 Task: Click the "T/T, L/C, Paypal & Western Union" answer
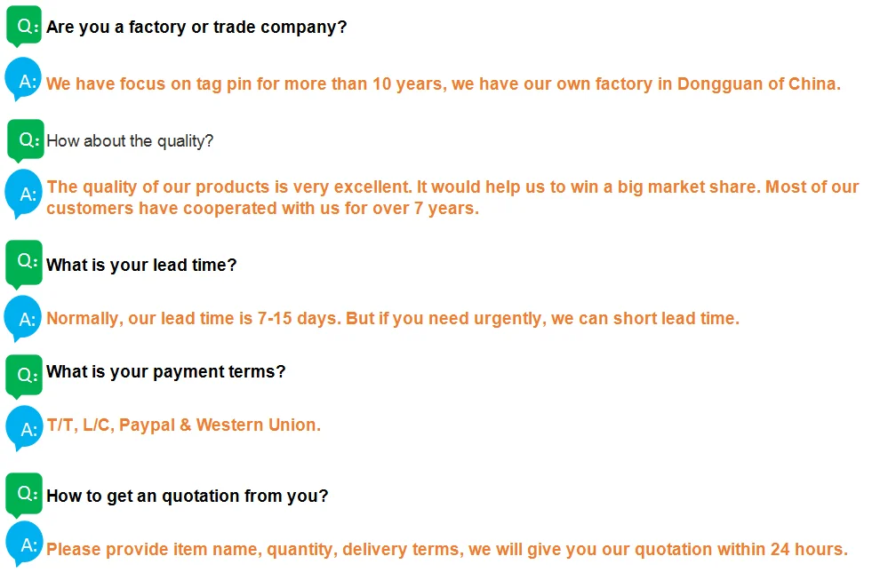[183, 425]
